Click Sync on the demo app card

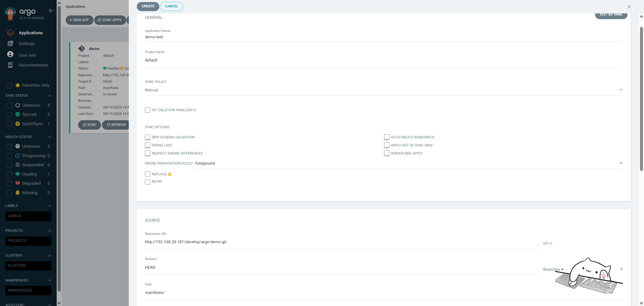pyautogui.click(x=90, y=125)
